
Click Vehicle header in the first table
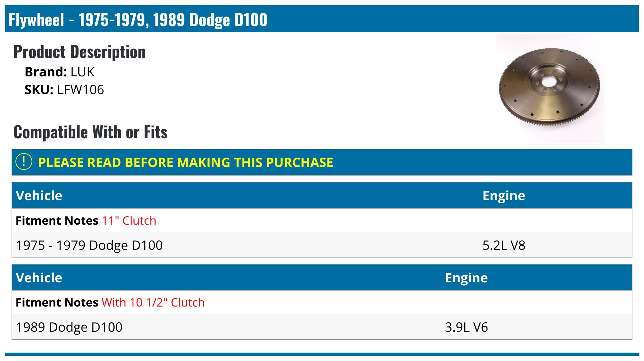click(39, 196)
